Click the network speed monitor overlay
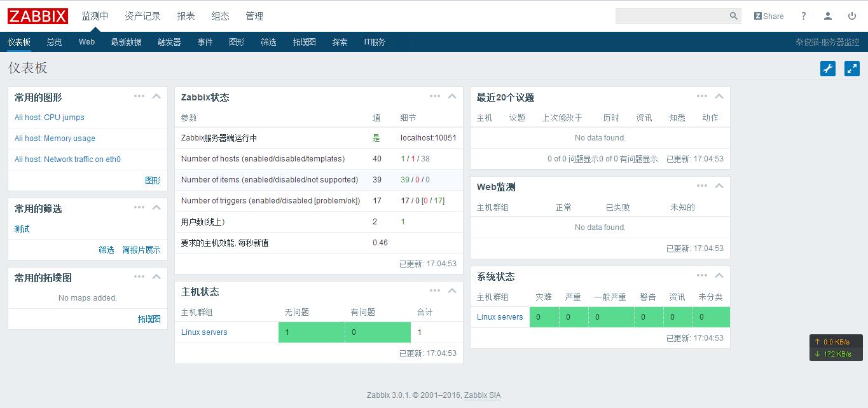The height and width of the screenshot is (408, 868). tap(836, 348)
